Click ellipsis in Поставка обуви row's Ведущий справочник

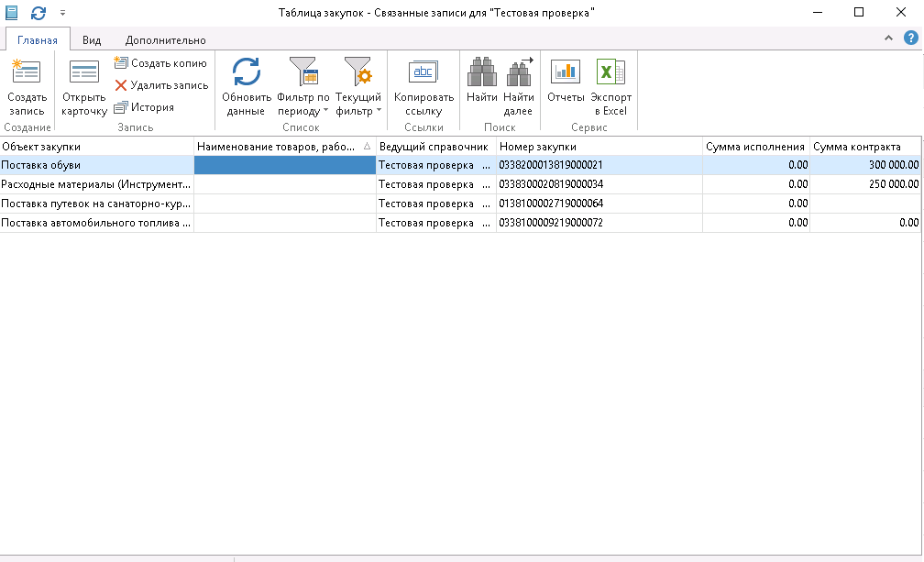[486, 166]
